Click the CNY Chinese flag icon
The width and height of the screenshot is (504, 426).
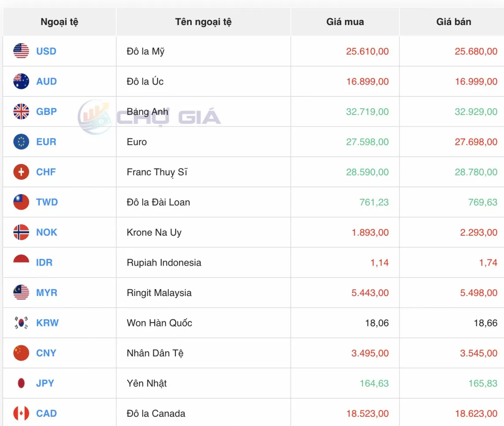[x=21, y=353]
